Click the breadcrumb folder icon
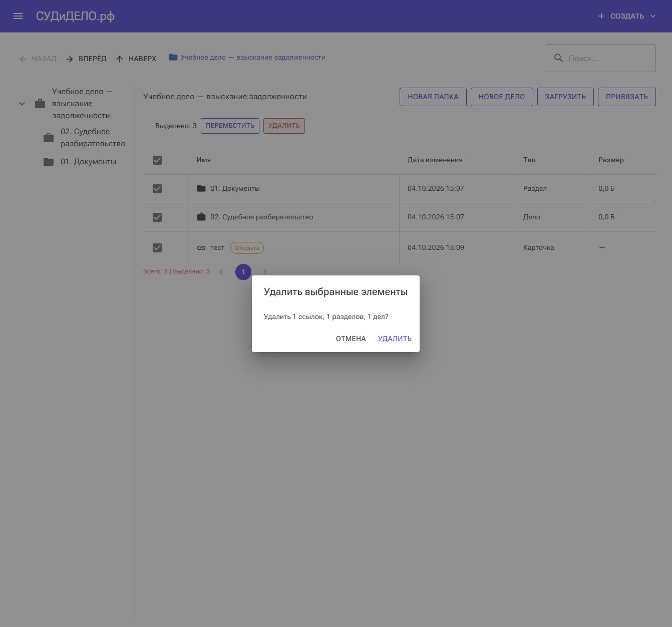Viewport: 672px width, 627px height. click(x=173, y=57)
